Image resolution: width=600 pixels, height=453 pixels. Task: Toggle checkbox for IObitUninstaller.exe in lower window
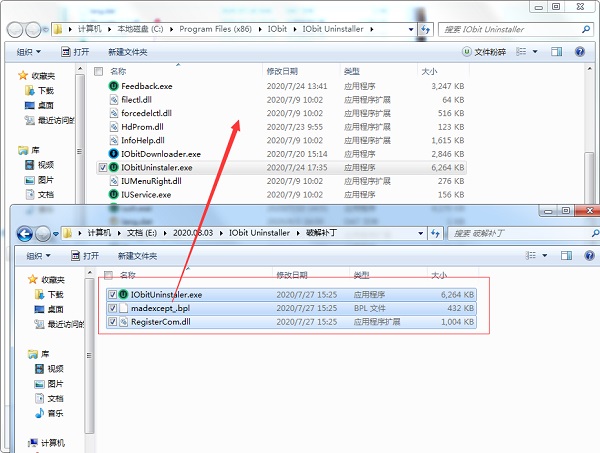111,295
